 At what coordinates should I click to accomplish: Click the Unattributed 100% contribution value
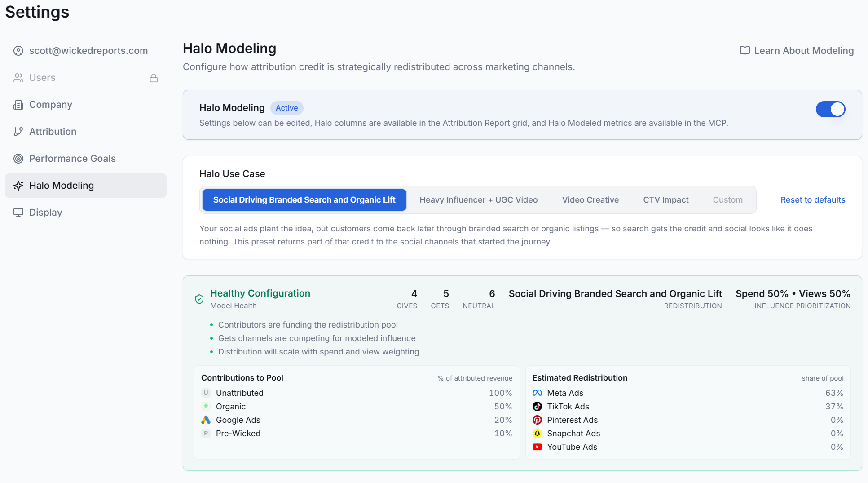pyautogui.click(x=501, y=393)
